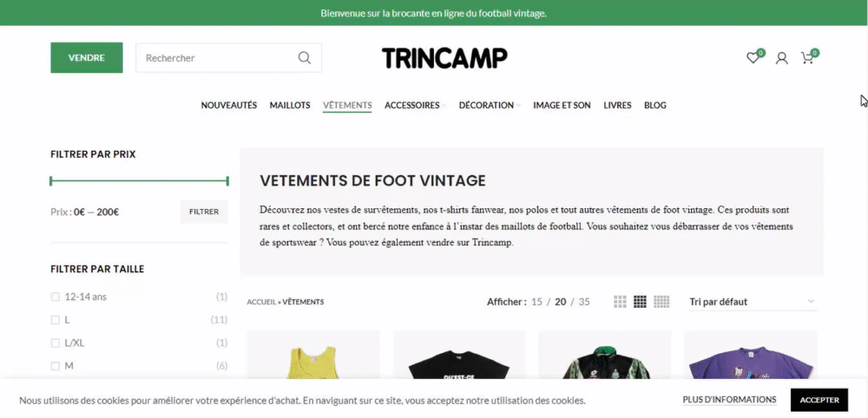Click the search magnifier icon
Image resolution: width=868 pixels, height=418 pixels.
(x=305, y=57)
